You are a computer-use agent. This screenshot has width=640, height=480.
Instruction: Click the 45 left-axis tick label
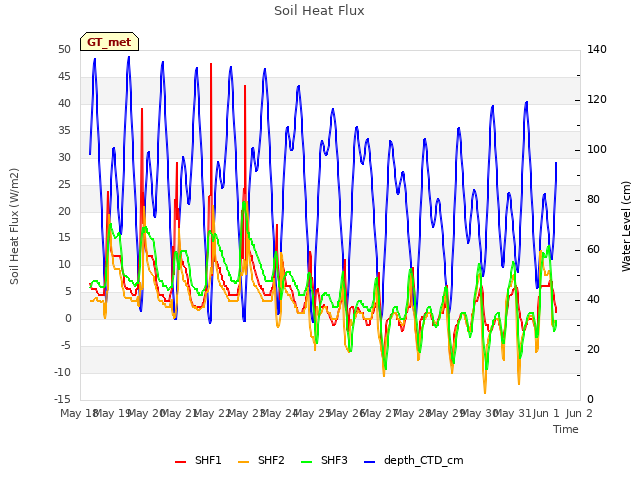(x=64, y=76)
